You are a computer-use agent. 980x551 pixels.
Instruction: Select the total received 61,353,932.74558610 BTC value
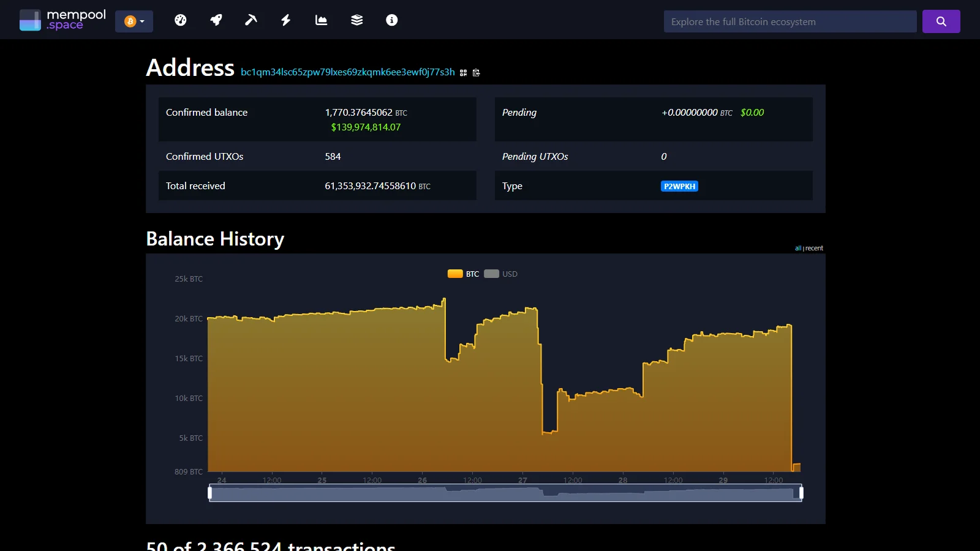point(377,186)
